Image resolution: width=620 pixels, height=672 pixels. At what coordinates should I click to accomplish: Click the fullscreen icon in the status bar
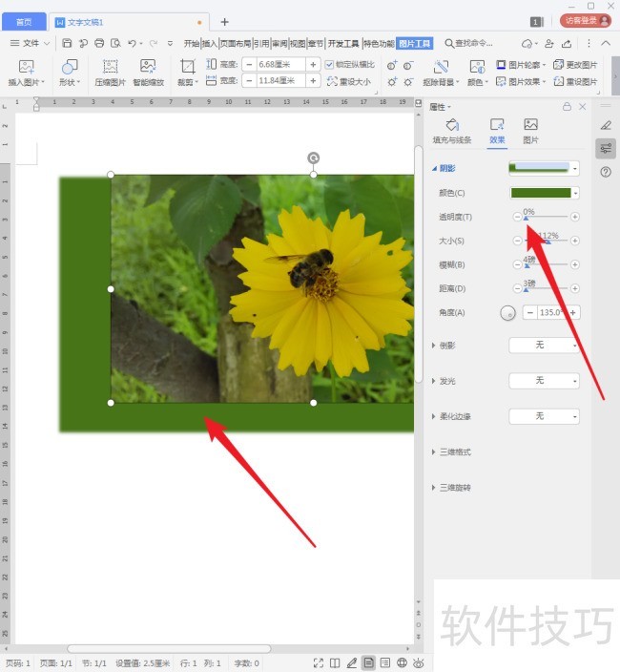pyautogui.click(x=319, y=663)
